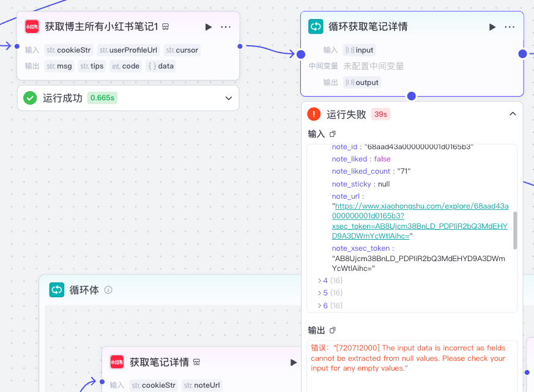The width and height of the screenshot is (534, 392).
Task: Click the 0.665s duration badge
Action: click(x=102, y=98)
